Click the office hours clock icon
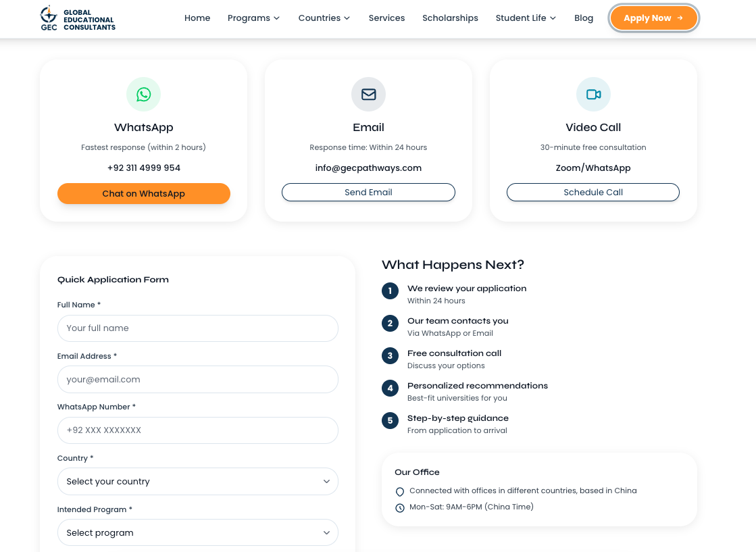This screenshot has height=552, width=756. pos(400,507)
